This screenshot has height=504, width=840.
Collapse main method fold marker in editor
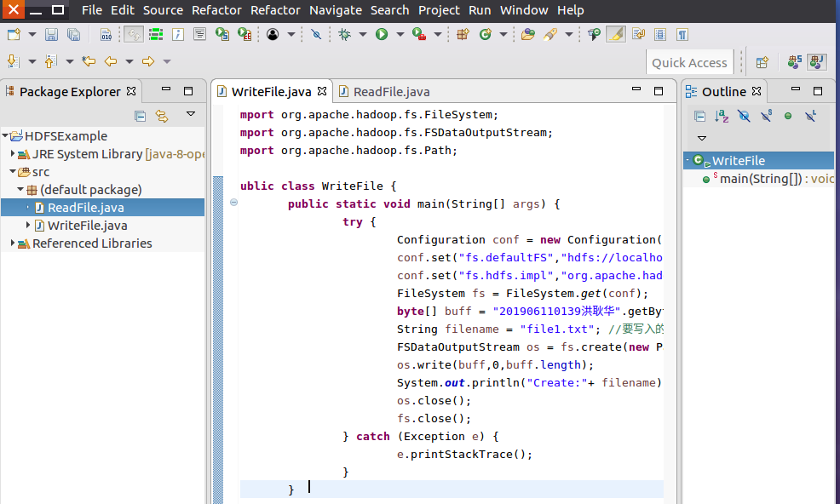click(233, 203)
